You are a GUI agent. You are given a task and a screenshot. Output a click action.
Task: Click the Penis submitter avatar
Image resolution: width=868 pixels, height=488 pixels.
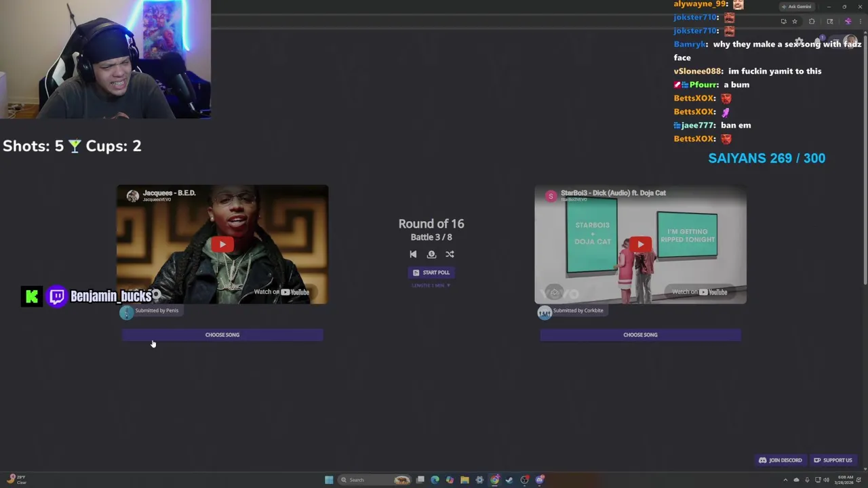point(126,312)
